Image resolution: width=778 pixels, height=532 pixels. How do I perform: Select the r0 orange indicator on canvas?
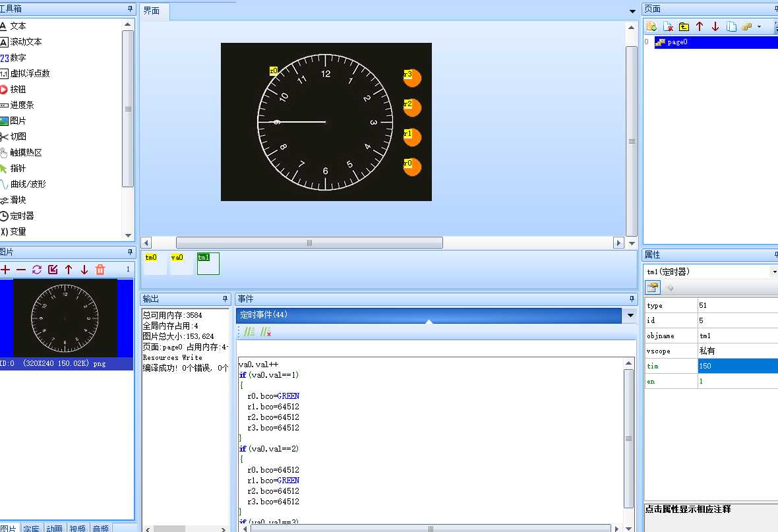(x=412, y=167)
